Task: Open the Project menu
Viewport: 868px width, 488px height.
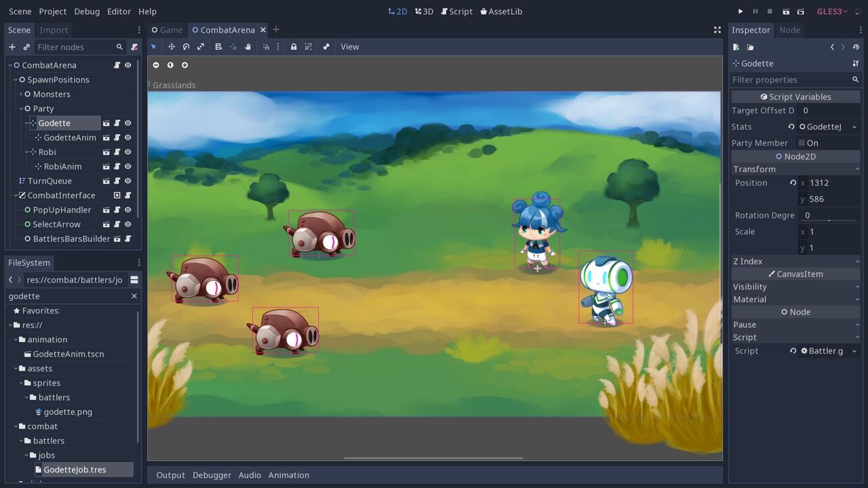Action: (52, 11)
